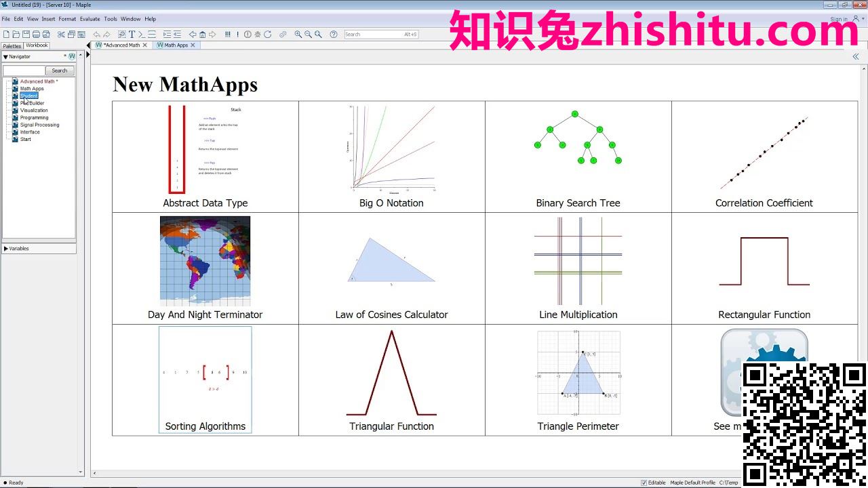Open the Tools menu
Viewport: 868px width, 488px height.
[x=111, y=19]
